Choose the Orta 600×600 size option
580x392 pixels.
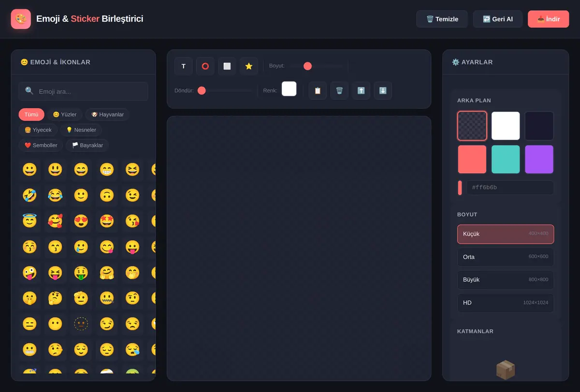506,257
